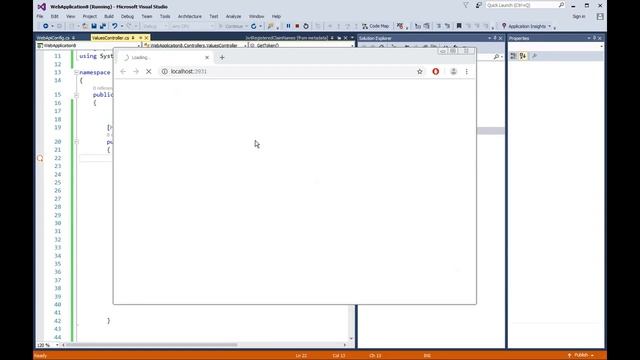Toggle the bookmark icon in toolbar

459,26
